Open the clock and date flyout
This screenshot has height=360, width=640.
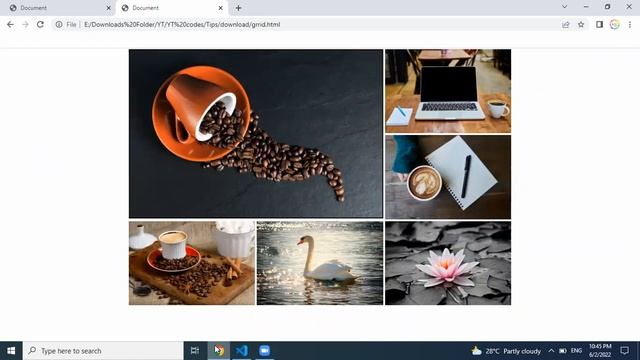pyautogui.click(x=600, y=351)
